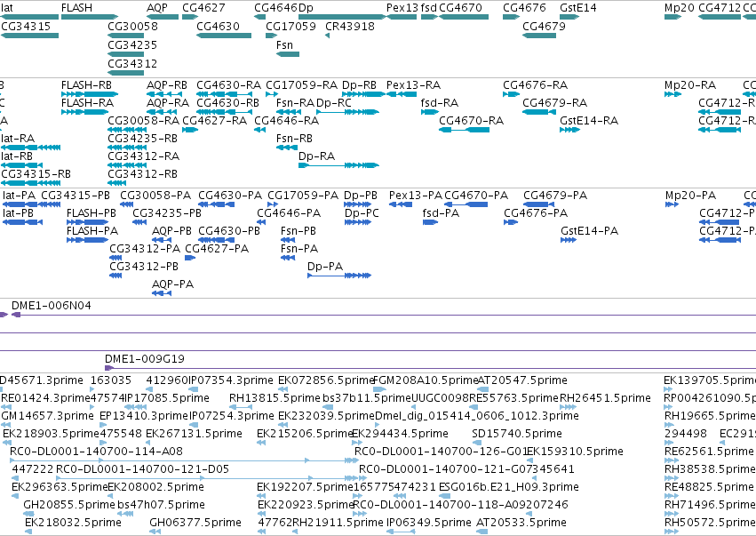The image size is (756, 536).
Task: Select the AQP-RB transcript
Action: [166, 94]
